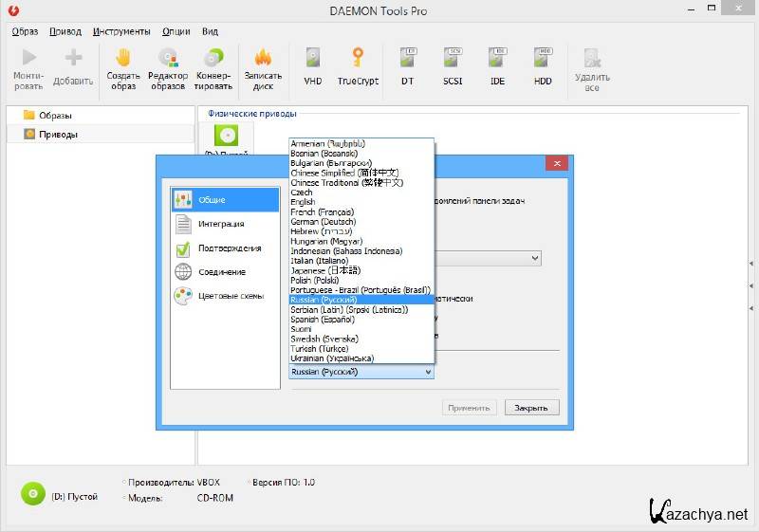
Task: Select the Интеграция settings section
Action: click(x=221, y=224)
